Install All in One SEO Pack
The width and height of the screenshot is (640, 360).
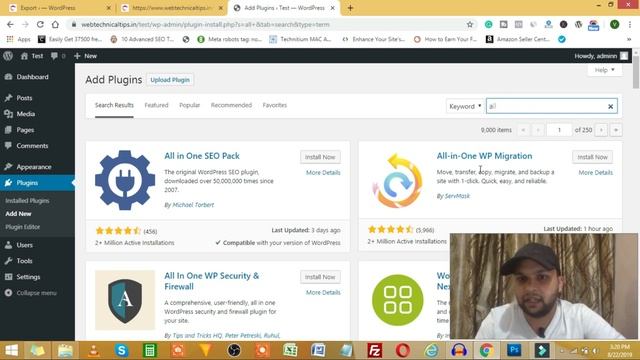(320, 157)
